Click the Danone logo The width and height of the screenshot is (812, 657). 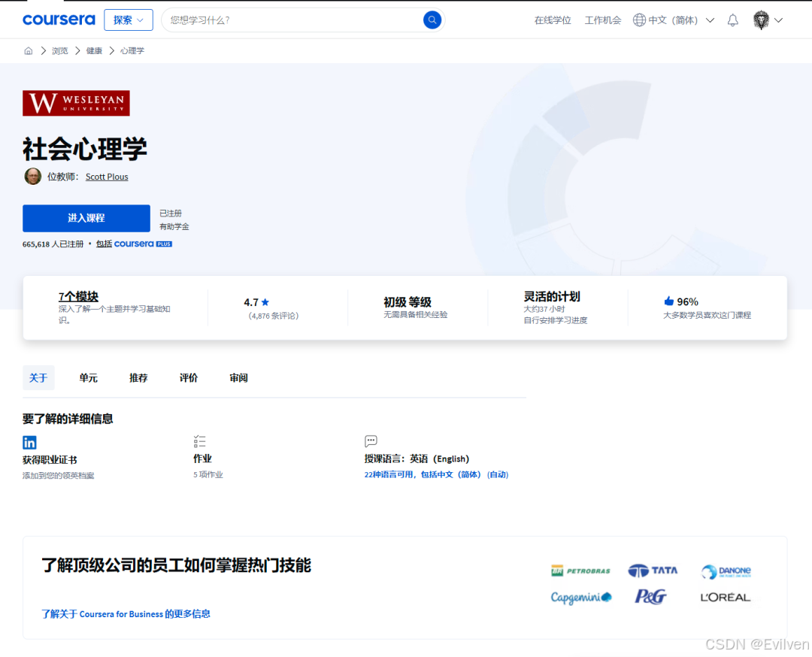pyautogui.click(x=726, y=571)
